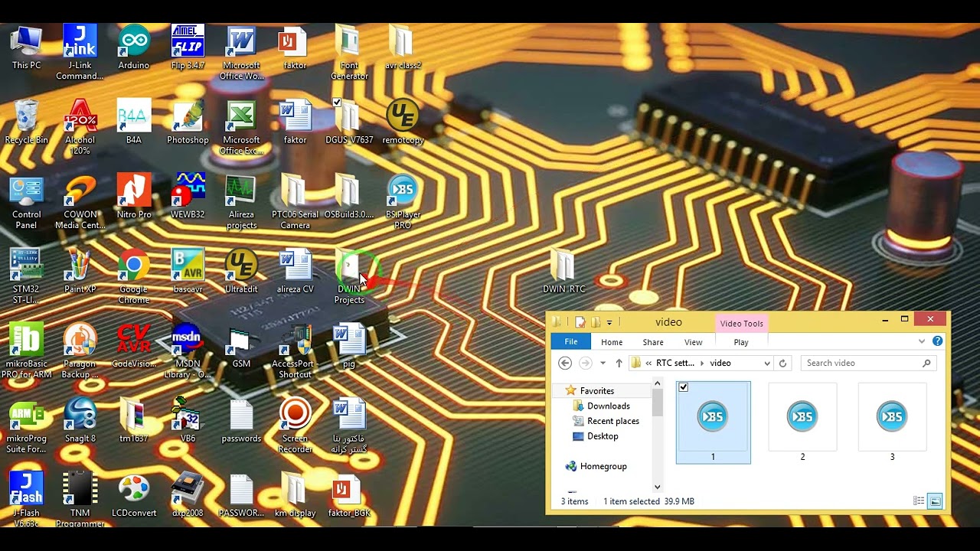Click the Search video box
The width and height of the screenshot is (980, 551).
(868, 364)
